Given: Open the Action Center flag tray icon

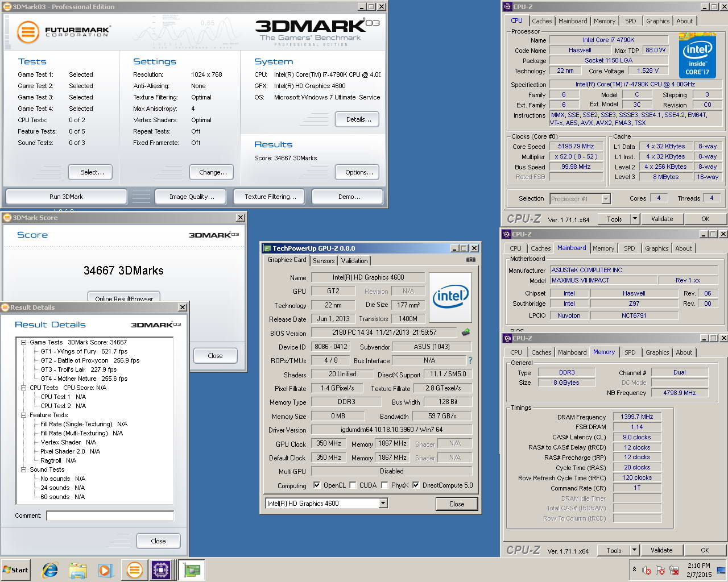Looking at the screenshot, I should [660, 570].
